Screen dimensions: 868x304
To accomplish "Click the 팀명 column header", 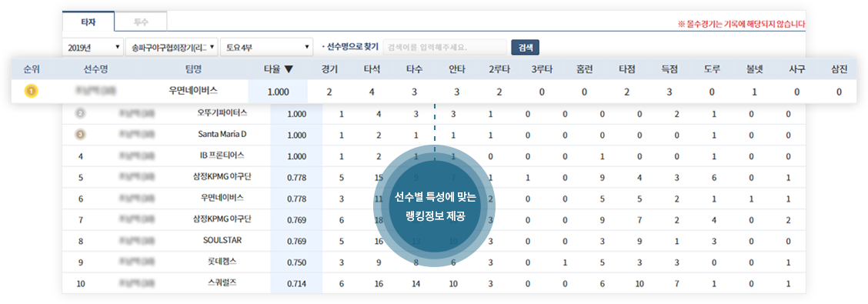I will (193, 69).
